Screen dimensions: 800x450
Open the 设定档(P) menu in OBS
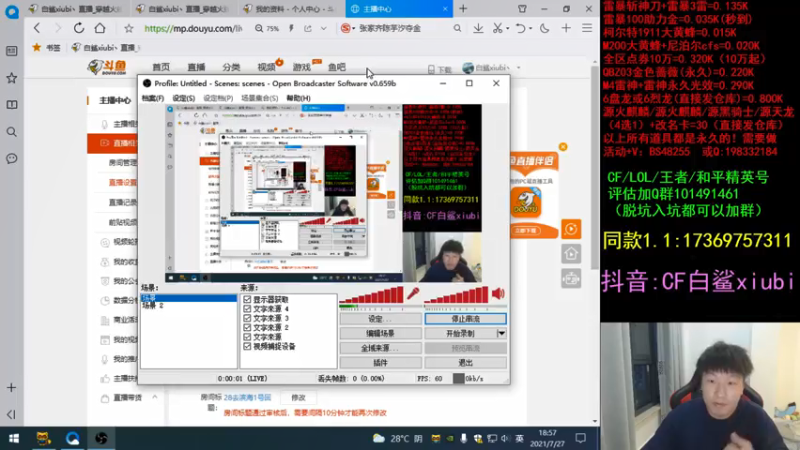218,98
